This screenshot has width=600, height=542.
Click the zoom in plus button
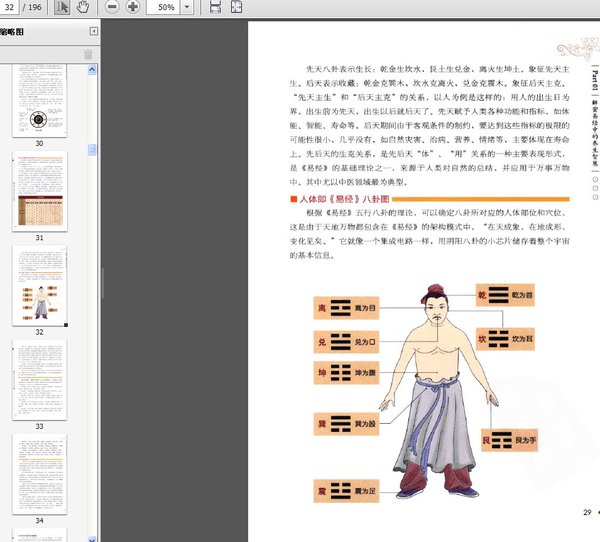(x=132, y=7)
